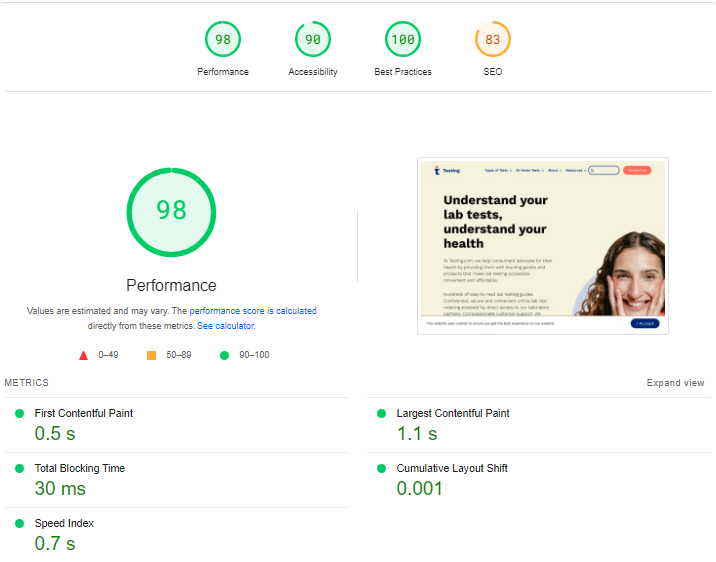716x562 pixels.
Task: Click the '0.5 s' First Contentful Paint value
Action: pyautogui.click(x=55, y=434)
